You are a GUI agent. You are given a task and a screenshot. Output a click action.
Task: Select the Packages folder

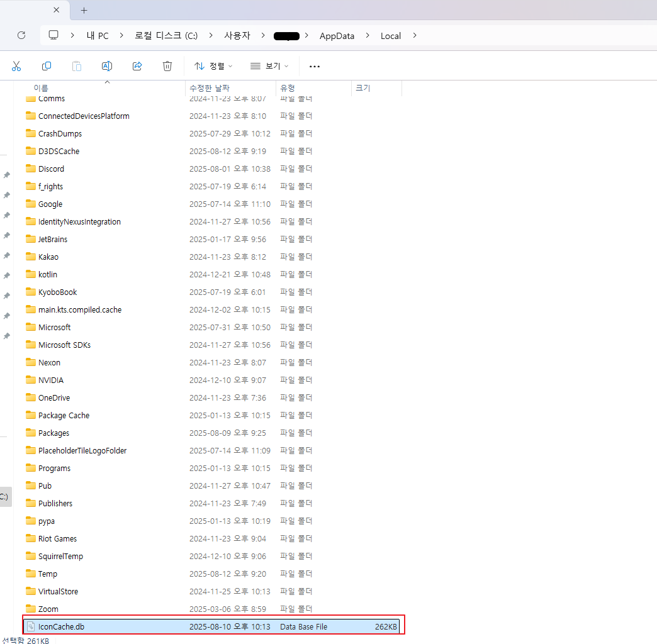53,433
